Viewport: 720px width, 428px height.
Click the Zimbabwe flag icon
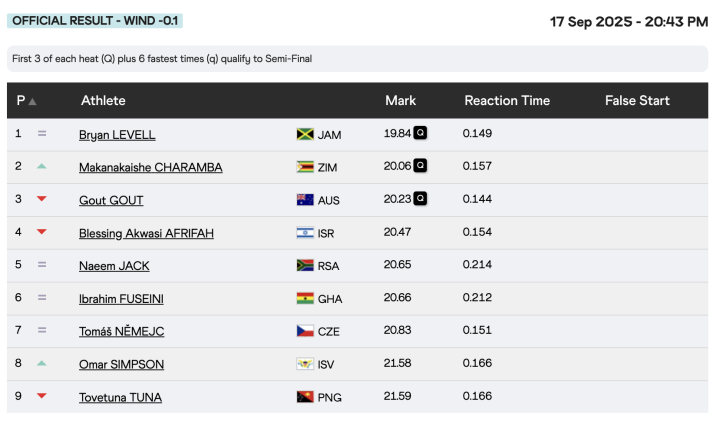click(305, 167)
